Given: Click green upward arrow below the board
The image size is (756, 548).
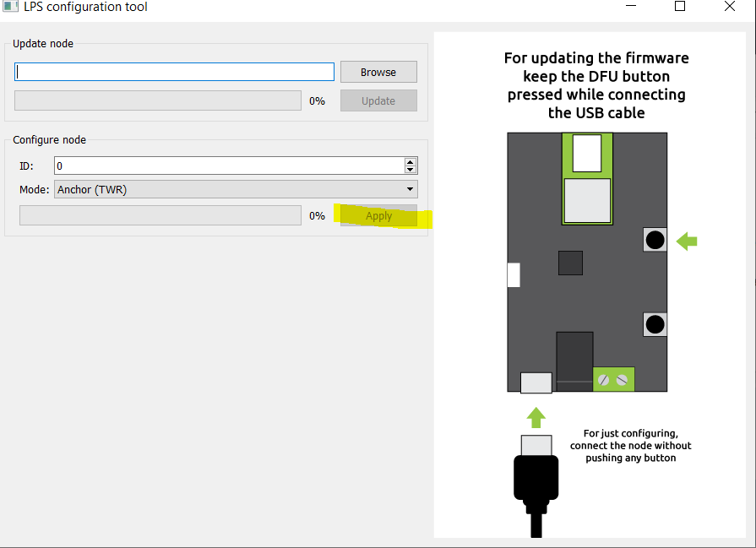Looking at the screenshot, I should pos(536,417).
